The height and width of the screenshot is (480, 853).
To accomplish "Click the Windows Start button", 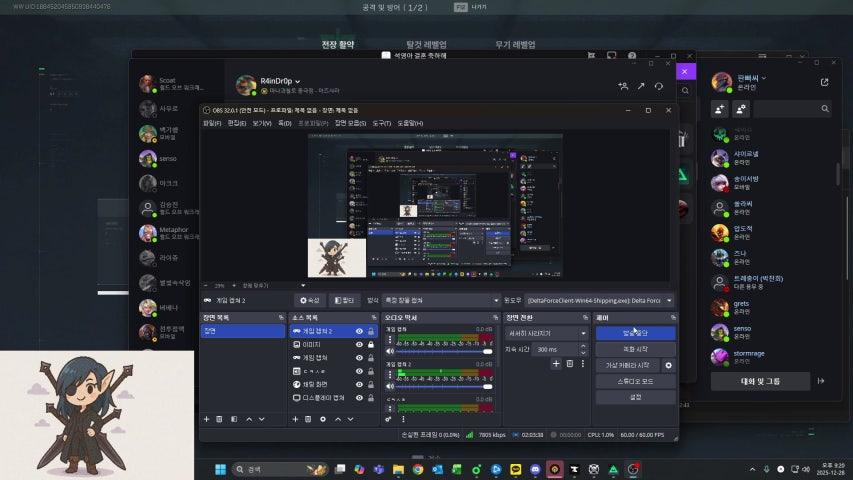I will [220, 469].
